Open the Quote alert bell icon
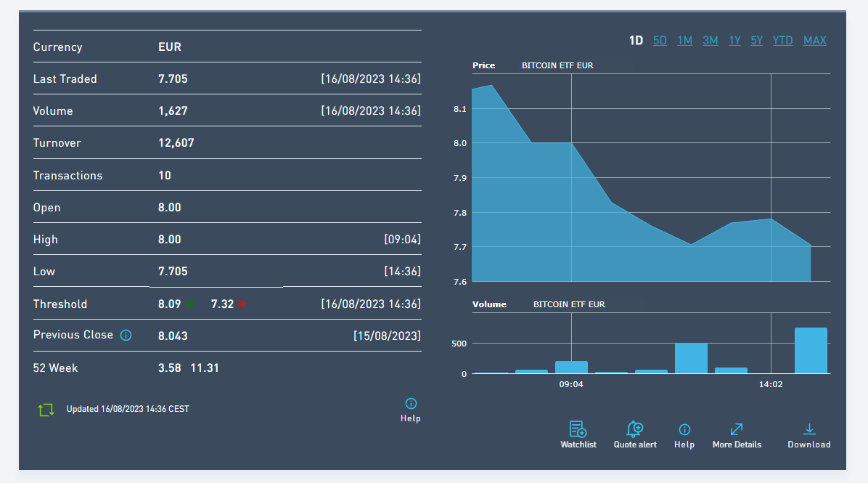Screen dimensions: 868x483 coord(635,429)
